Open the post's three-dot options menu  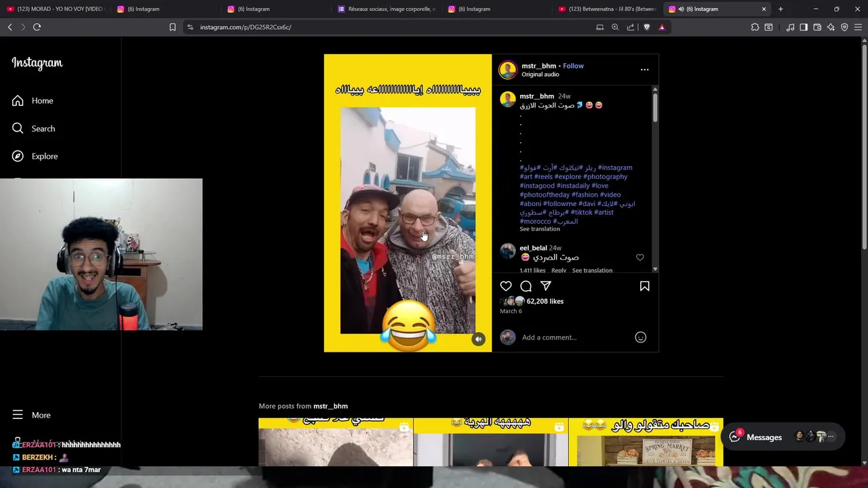click(x=645, y=69)
